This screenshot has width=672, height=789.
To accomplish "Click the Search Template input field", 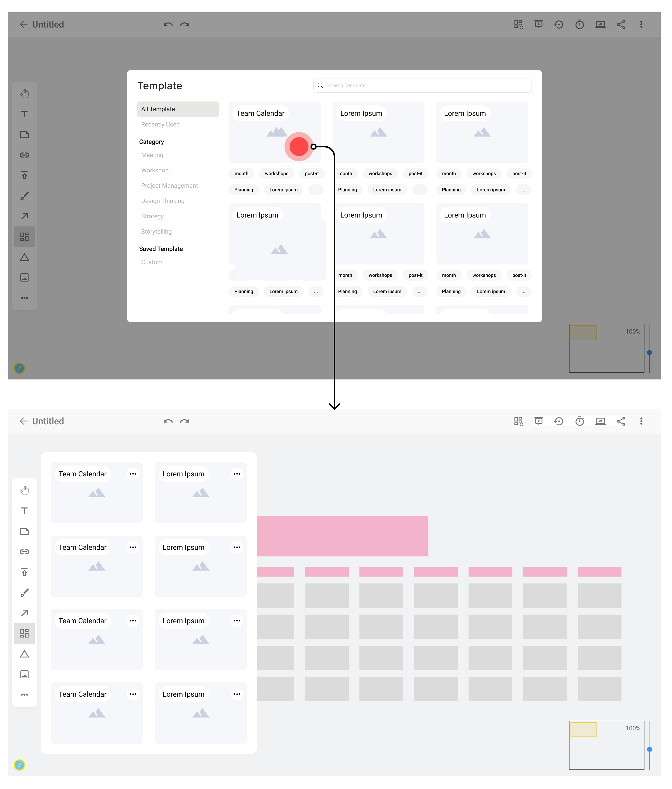I will (423, 86).
